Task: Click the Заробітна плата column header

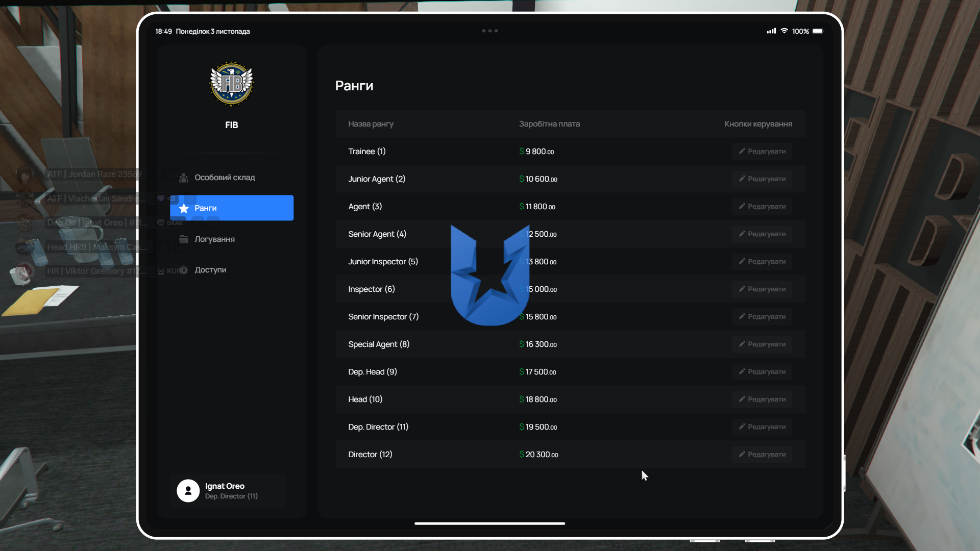Action: tap(549, 124)
